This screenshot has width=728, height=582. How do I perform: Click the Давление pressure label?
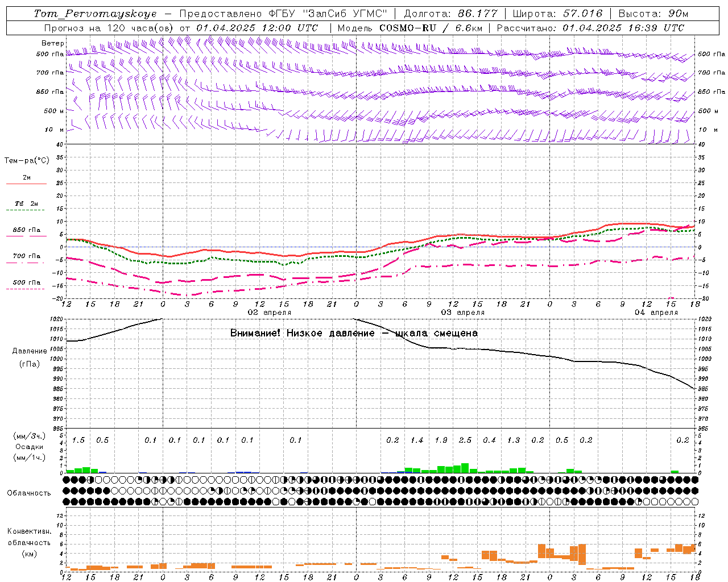point(30,351)
